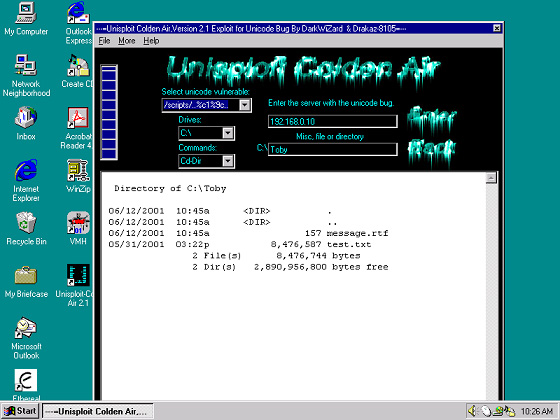Click the dripping Enter button
This screenshot has width=560, height=420.
pos(432,119)
